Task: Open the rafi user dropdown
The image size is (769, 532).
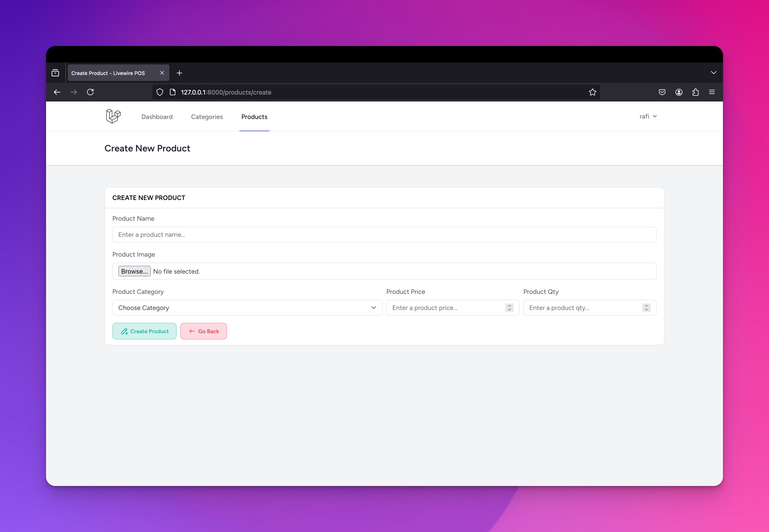Action: (x=648, y=116)
